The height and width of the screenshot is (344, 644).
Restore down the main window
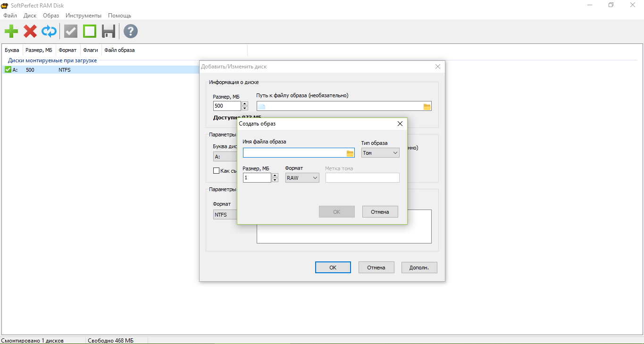coord(611,5)
